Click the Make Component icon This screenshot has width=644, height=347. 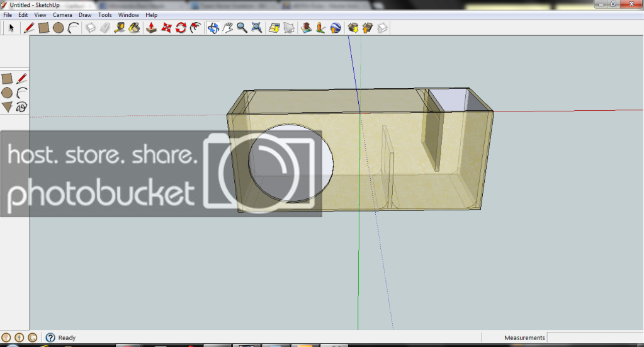tap(91, 28)
